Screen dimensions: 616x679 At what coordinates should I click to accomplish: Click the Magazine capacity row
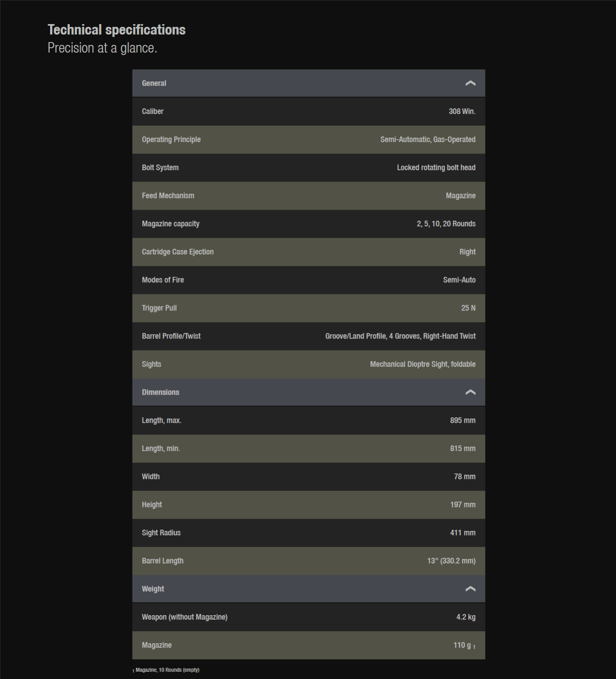point(308,224)
